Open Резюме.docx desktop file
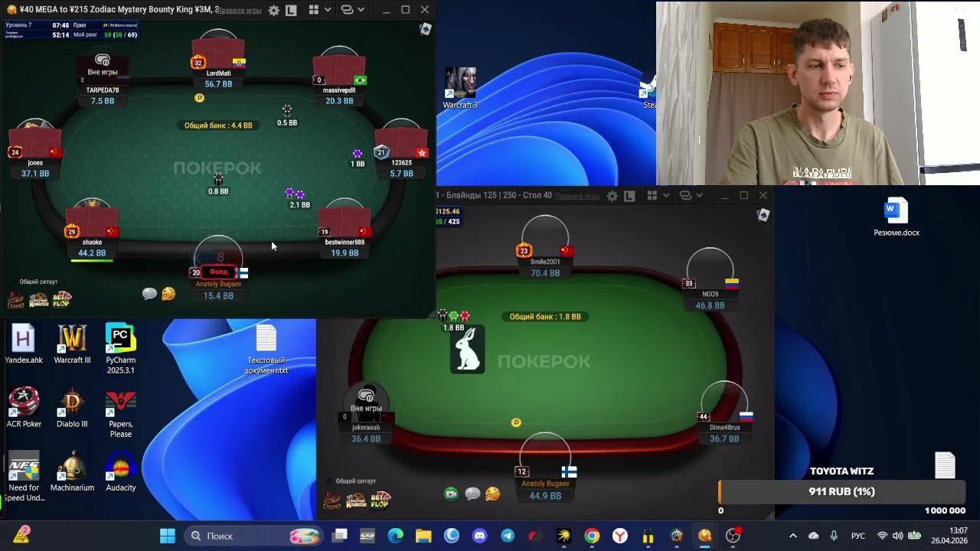 [x=896, y=217]
